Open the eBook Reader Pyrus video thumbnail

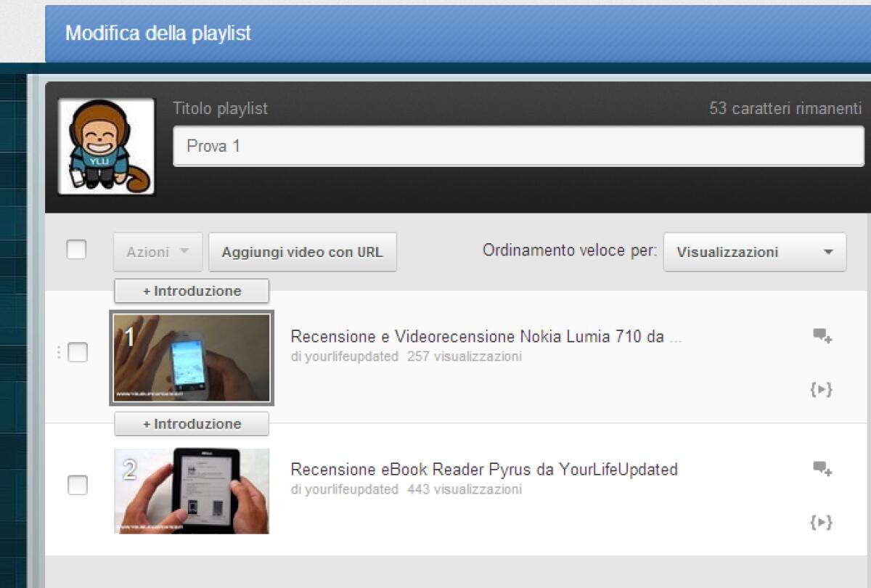192,490
